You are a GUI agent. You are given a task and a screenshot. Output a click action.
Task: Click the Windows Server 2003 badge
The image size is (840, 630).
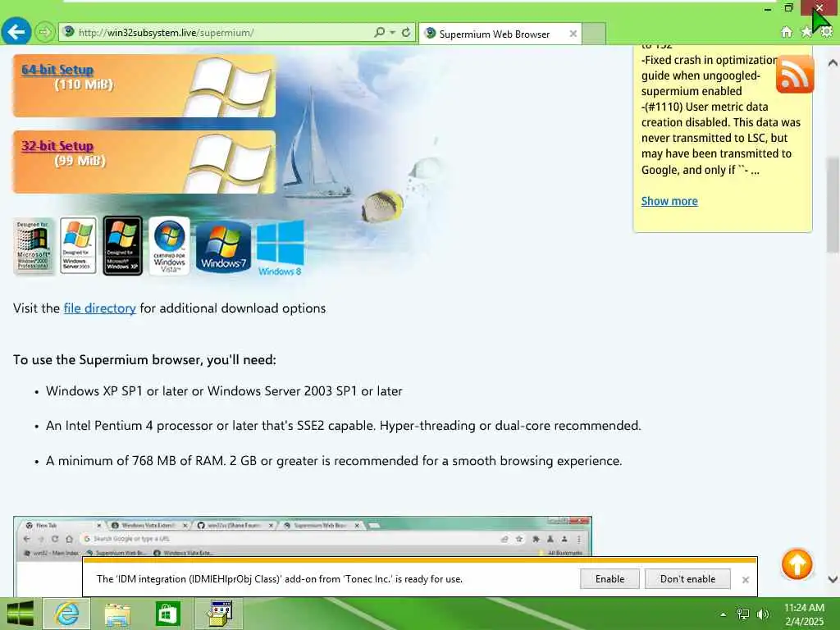(x=78, y=246)
